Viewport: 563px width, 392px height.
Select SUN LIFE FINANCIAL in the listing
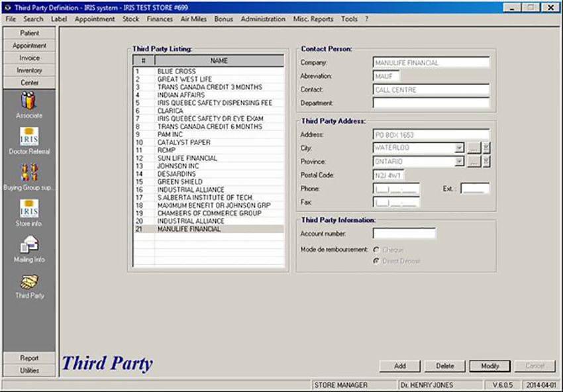[x=209, y=158]
